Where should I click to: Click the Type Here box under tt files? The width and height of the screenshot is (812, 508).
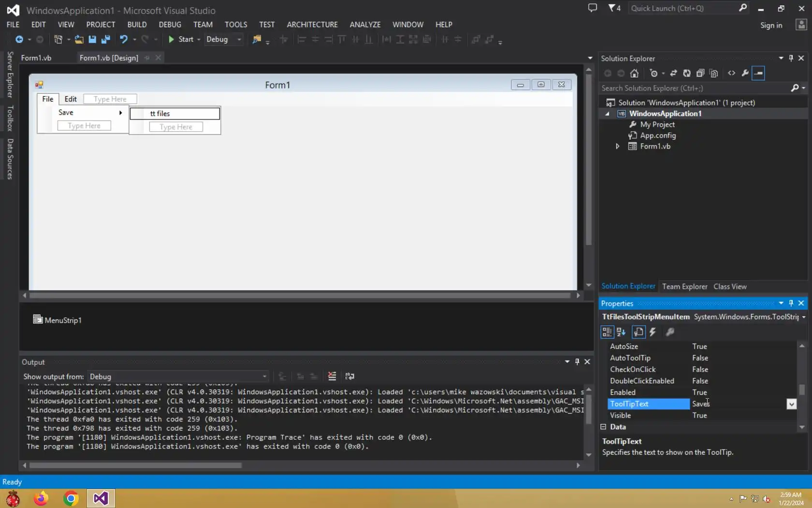tap(176, 127)
